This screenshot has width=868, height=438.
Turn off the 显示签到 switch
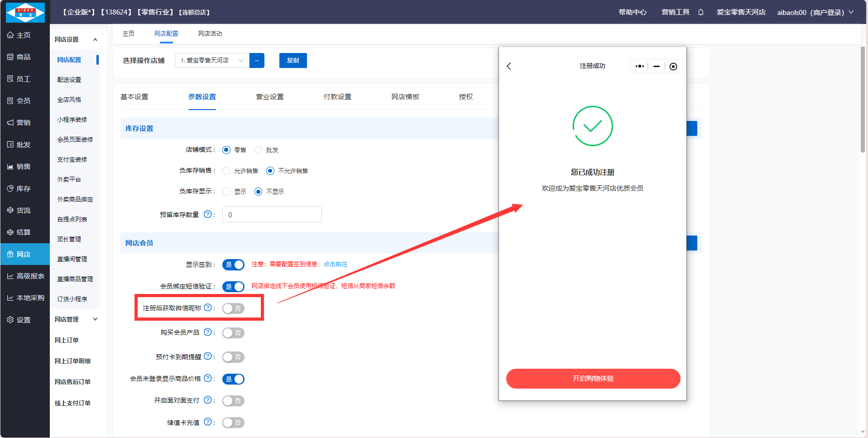[x=233, y=265]
